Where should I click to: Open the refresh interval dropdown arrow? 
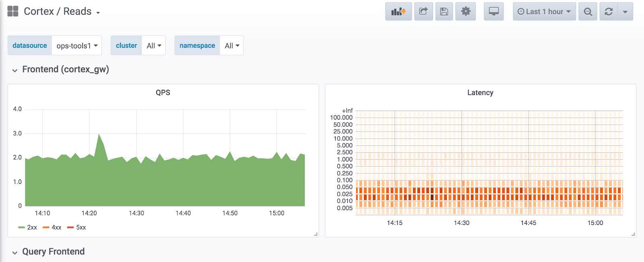click(625, 12)
